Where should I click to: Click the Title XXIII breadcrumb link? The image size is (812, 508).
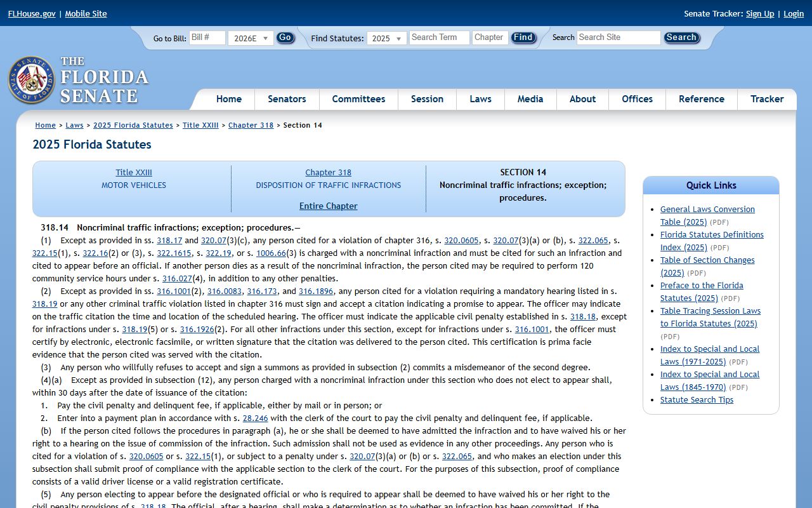tap(200, 125)
